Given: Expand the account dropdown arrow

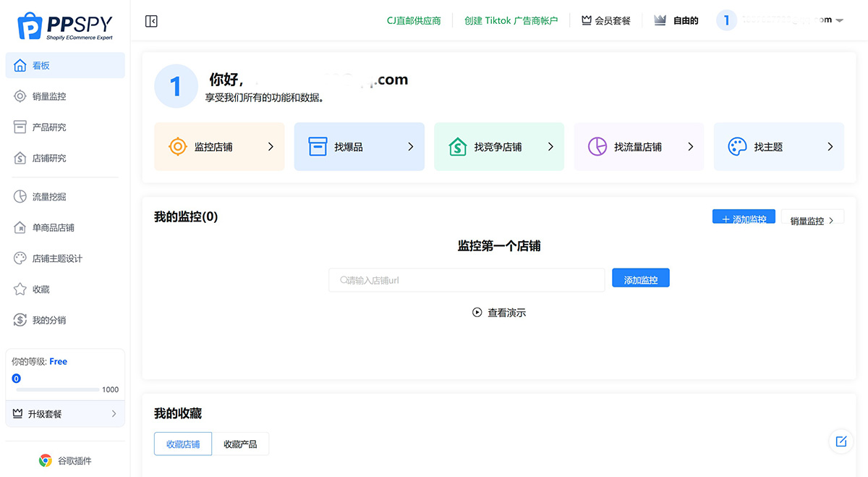Looking at the screenshot, I should (839, 21).
